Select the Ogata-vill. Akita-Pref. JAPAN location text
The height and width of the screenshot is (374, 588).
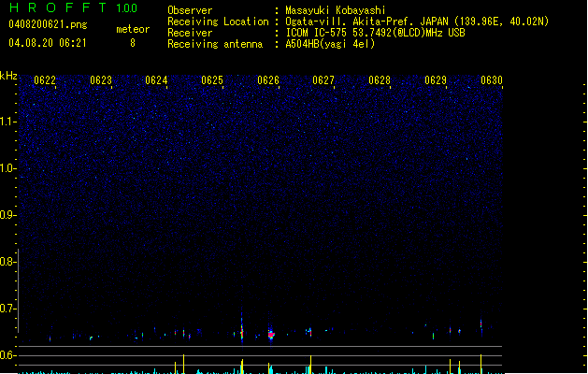point(417,22)
